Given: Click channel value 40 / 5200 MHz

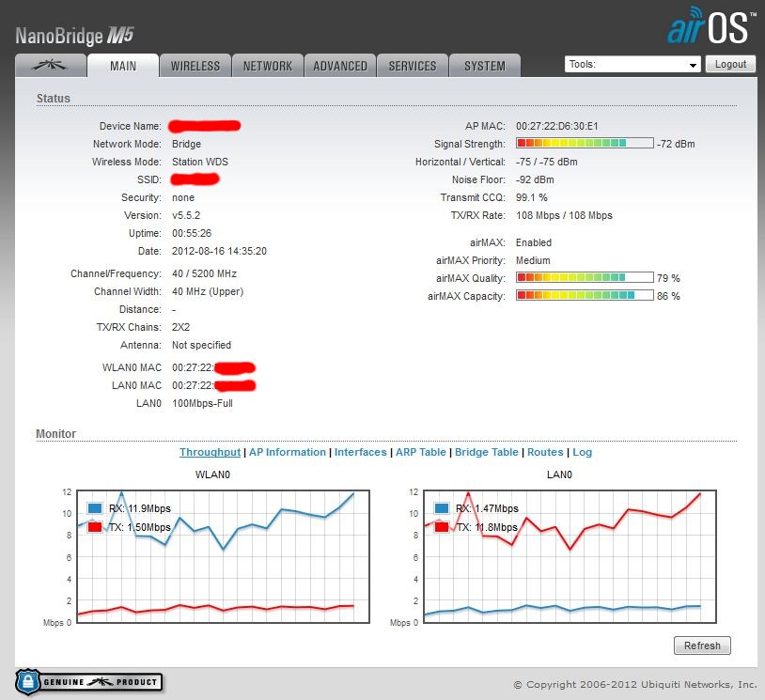Looking at the screenshot, I should click(x=204, y=273).
